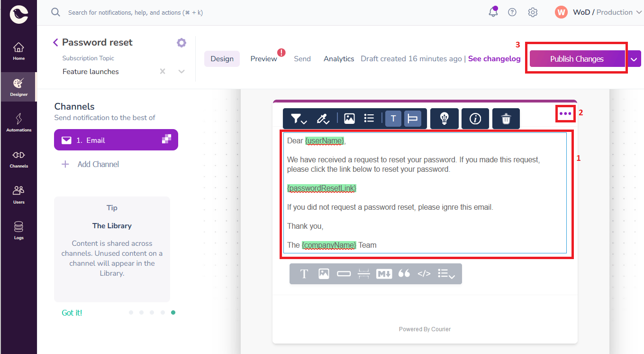Insert a Markdown block from the bottom toolbar
Viewport: 644px width, 354px height.
tap(384, 274)
